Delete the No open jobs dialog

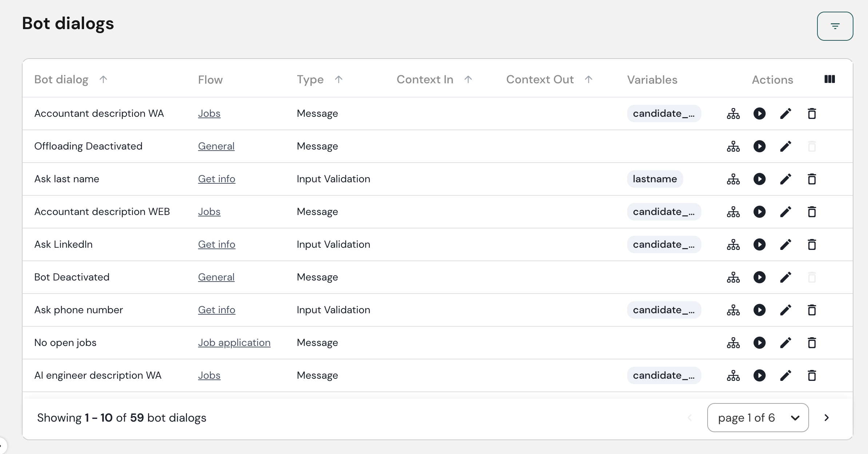[x=812, y=343]
